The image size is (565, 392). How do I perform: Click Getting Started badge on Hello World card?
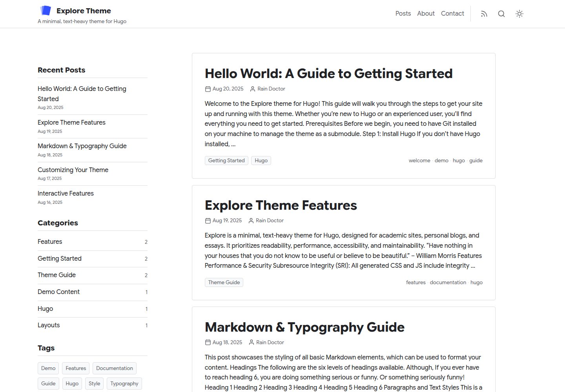click(x=226, y=160)
